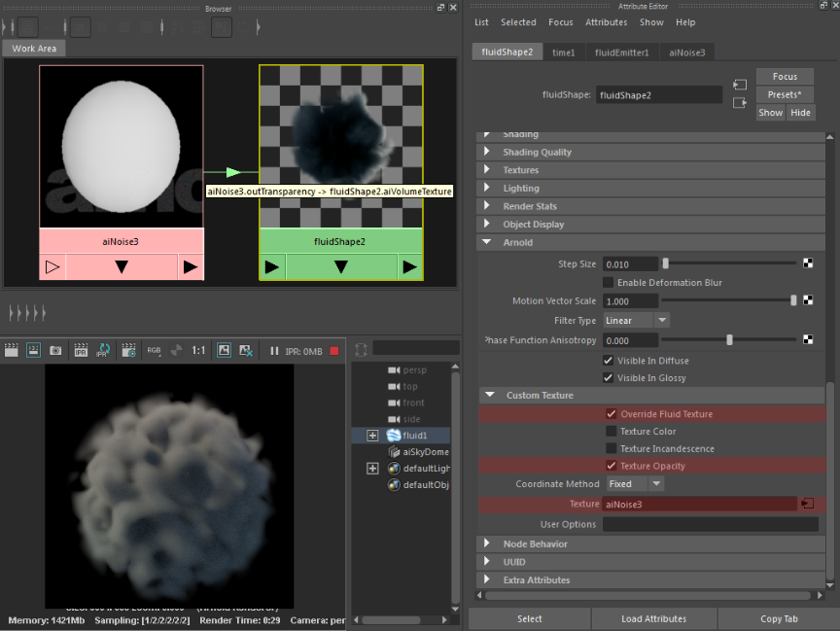The height and width of the screenshot is (631, 840).
Task: Click the Phase Function Anisotropy slider handle
Action: pyautogui.click(x=729, y=339)
